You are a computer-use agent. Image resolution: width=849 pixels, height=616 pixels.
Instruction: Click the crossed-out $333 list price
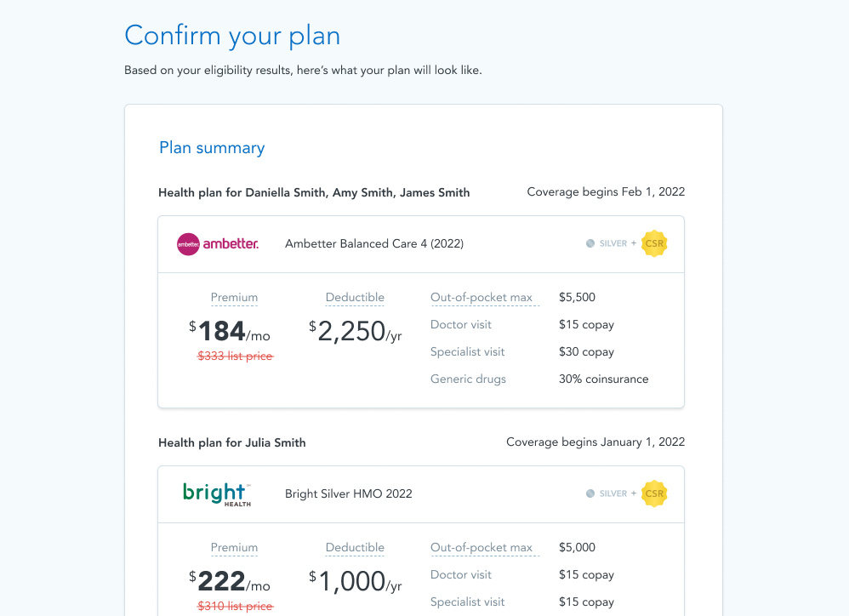click(x=235, y=356)
